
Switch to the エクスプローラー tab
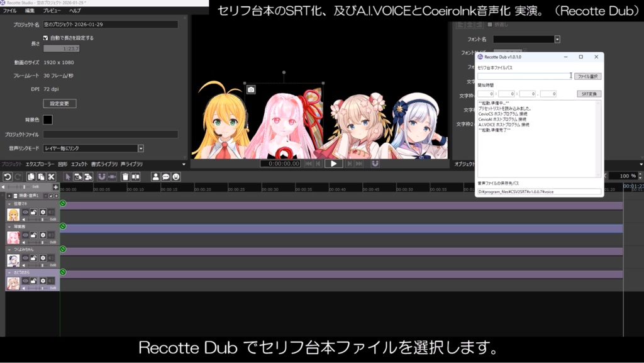(x=40, y=164)
